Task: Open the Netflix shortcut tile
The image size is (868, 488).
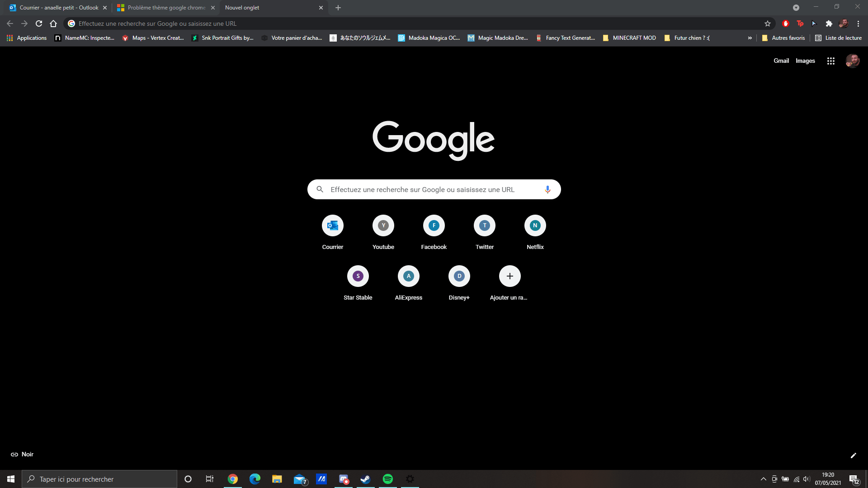Action: [x=535, y=225]
